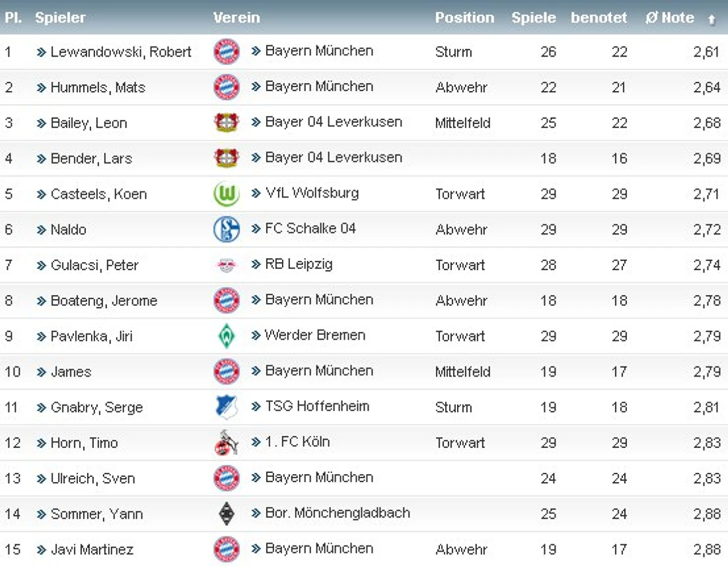
Task: Click the Werder Bremen diamond logo
Action: (x=226, y=336)
